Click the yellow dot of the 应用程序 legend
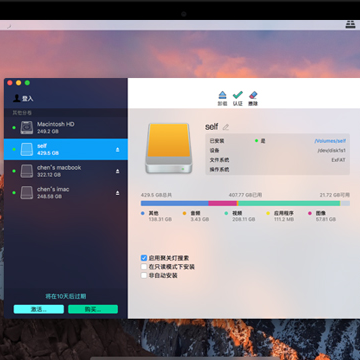This screenshot has width=360, height=360. [x=268, y=213]
